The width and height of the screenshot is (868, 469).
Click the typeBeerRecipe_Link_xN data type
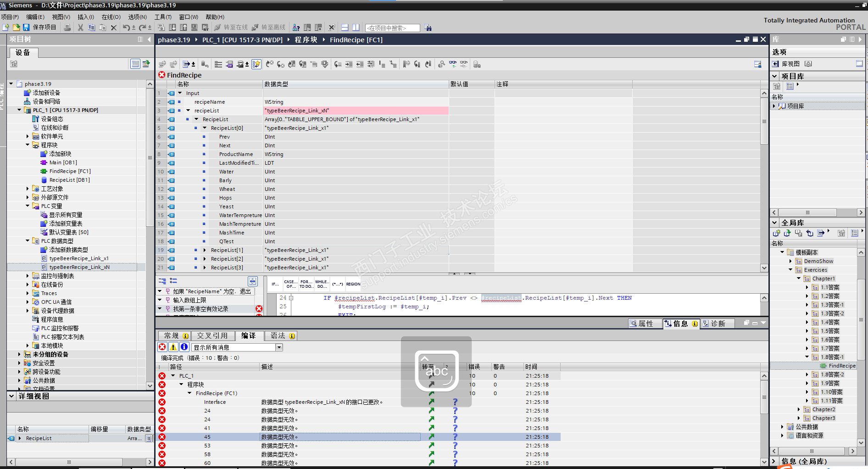[x=79, y=267]
